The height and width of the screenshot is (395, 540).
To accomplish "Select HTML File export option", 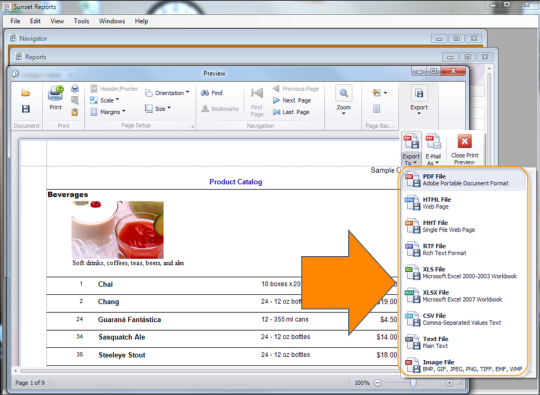I will click(464, 203).
